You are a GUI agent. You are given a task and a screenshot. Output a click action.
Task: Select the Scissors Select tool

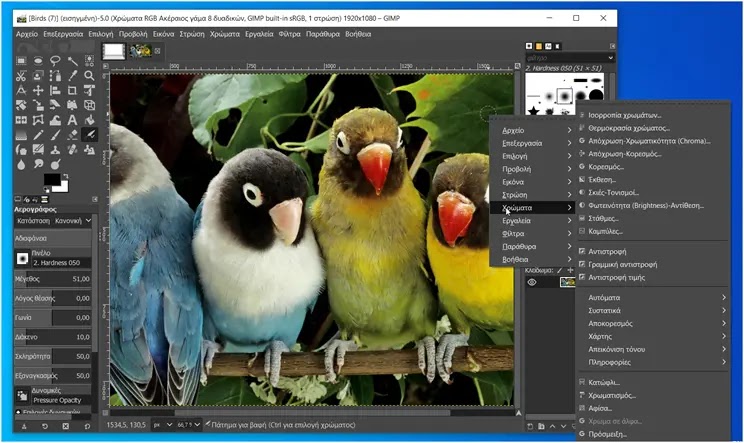tap(21, 75)
